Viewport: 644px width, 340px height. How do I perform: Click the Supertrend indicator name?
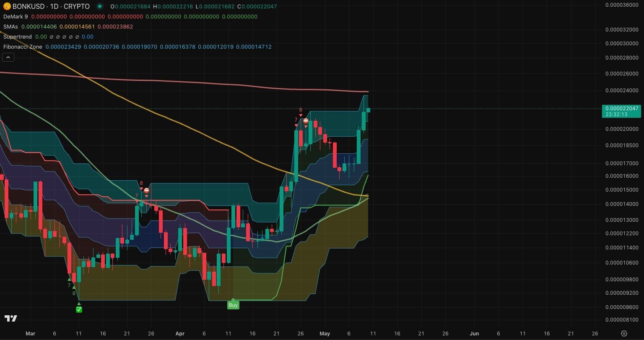[17, 36]
